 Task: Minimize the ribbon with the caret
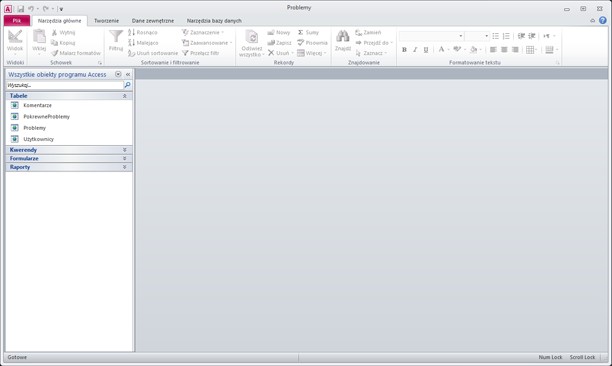point(592,21)
